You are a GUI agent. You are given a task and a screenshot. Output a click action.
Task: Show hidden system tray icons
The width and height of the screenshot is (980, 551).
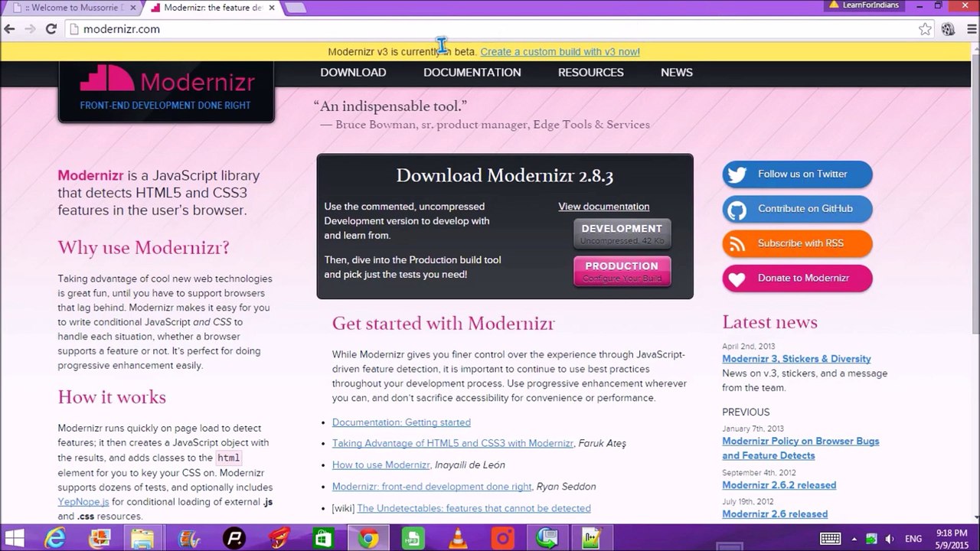(x=853, y=539)
